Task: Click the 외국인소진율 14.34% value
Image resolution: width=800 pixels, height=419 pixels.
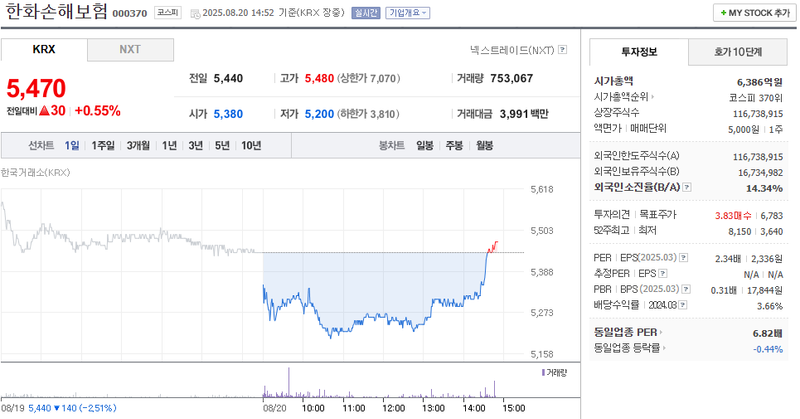Action: [x=764, y=188]
